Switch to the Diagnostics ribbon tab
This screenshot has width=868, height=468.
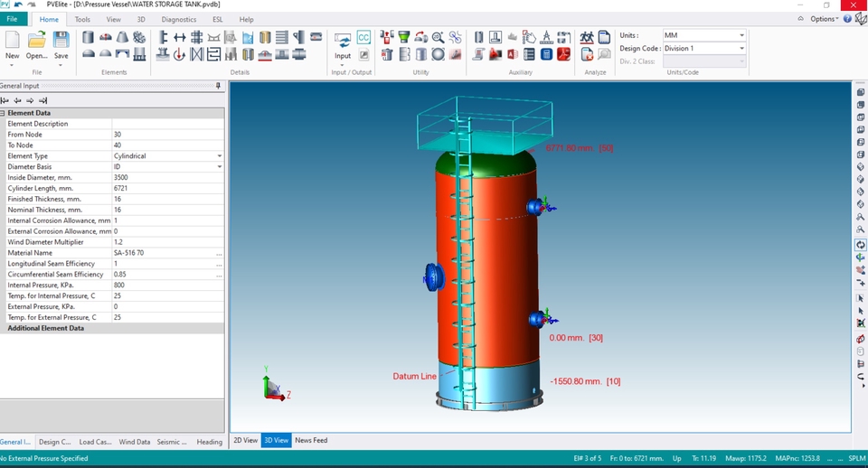[178, 19]
